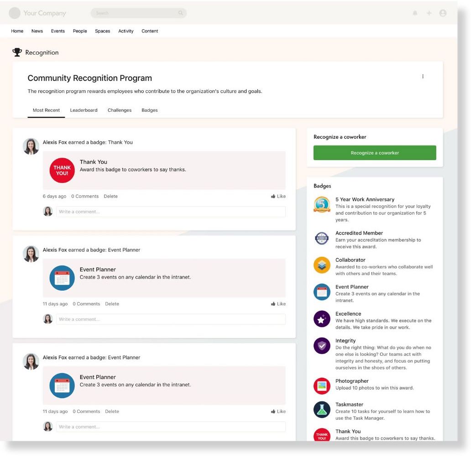Open the three-dot options menu on the program card
The width and height of the screenshot is (476, 458).
click(423, 76)
